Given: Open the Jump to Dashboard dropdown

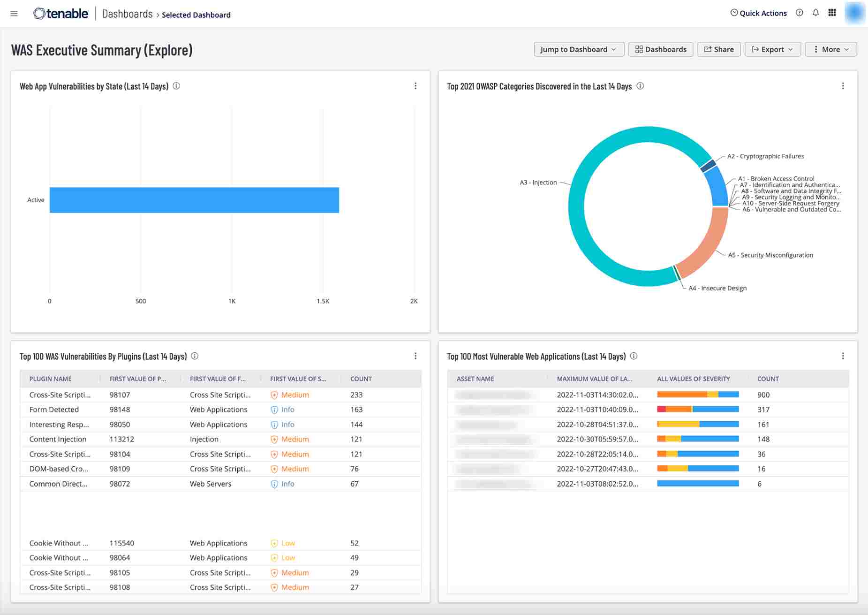Looking at the screenshot, I should click(x=579, y=49).
